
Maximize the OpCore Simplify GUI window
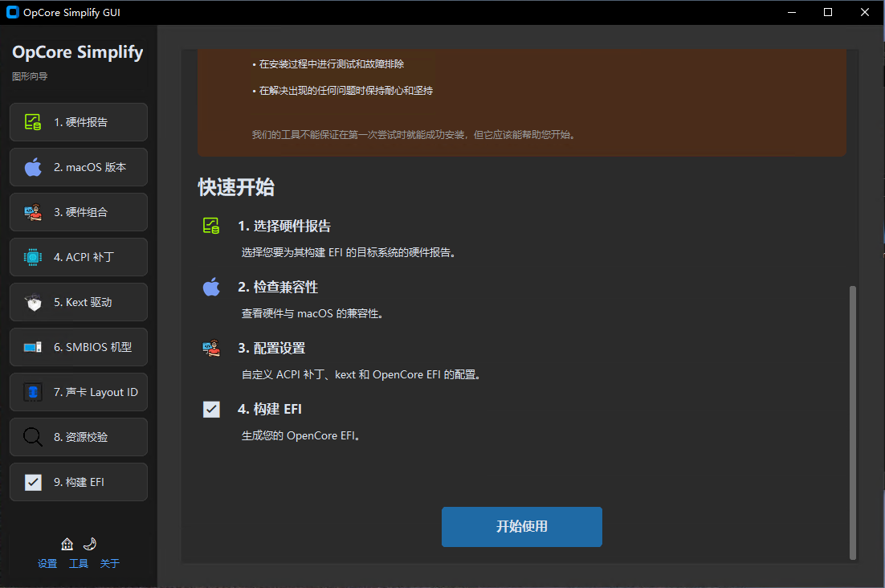tap(828, 12)
